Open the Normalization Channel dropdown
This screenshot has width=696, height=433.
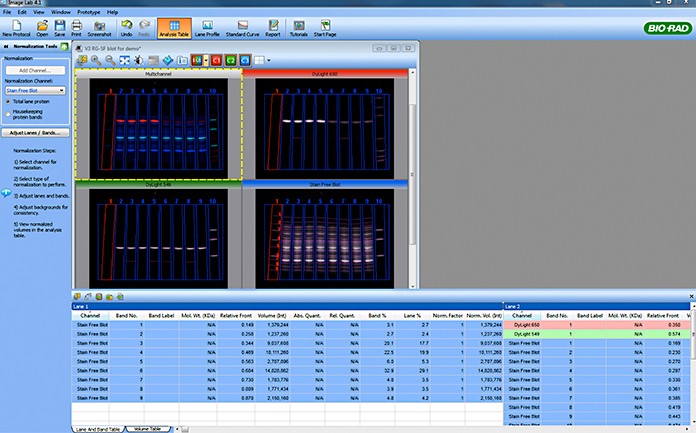[x=34, y=90]
